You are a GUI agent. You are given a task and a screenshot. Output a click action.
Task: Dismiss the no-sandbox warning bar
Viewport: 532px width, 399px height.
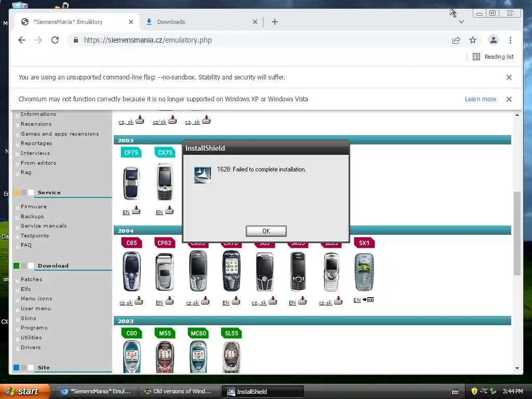509,77
